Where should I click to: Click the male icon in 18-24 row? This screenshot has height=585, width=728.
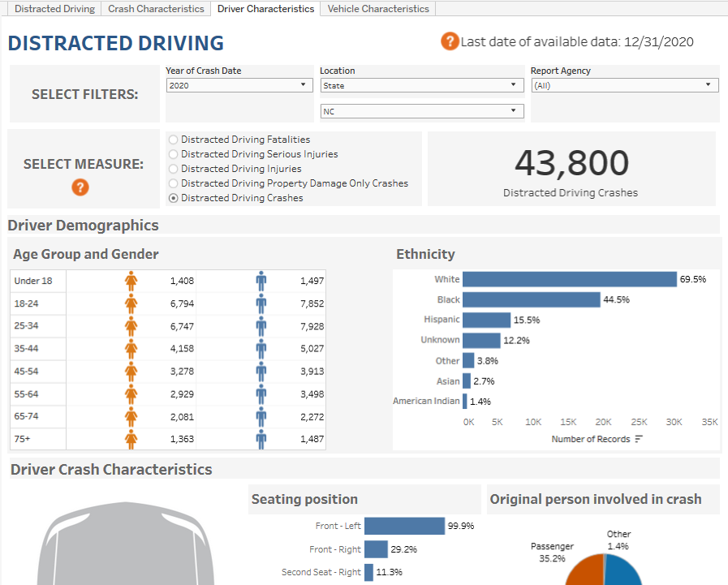point(261,303)
